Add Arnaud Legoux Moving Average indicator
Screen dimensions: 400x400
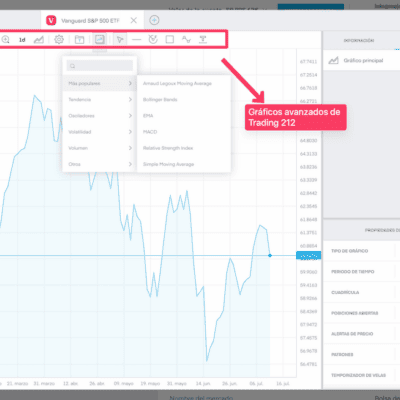(184, 83)
